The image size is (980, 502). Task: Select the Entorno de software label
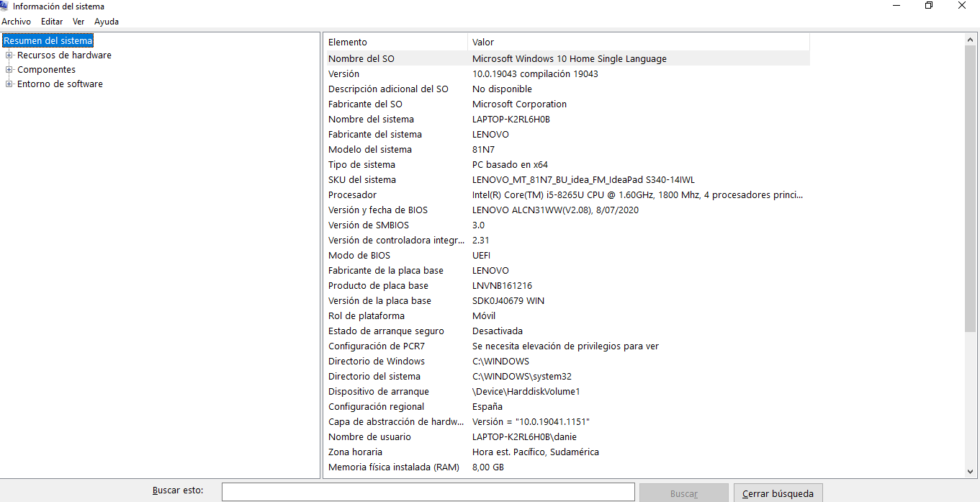click(x=60, y=84)
